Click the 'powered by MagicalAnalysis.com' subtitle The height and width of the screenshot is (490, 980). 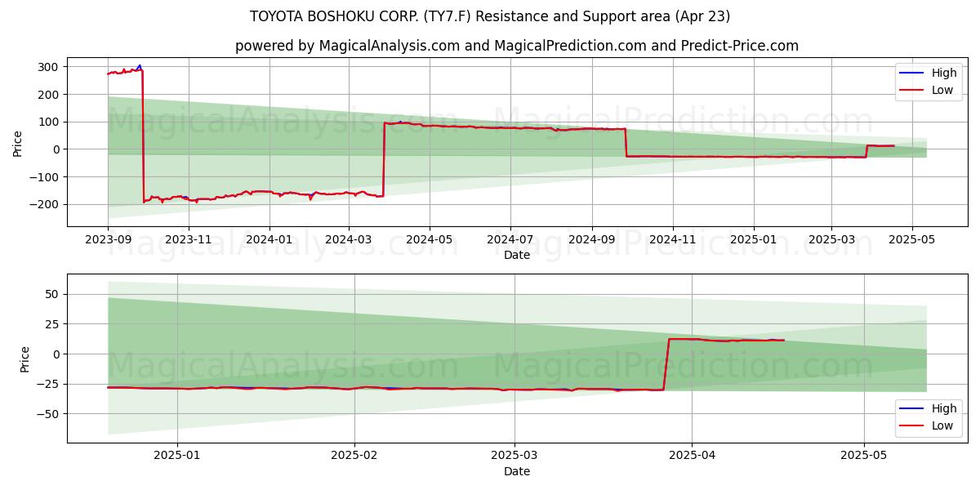point(516,46)
